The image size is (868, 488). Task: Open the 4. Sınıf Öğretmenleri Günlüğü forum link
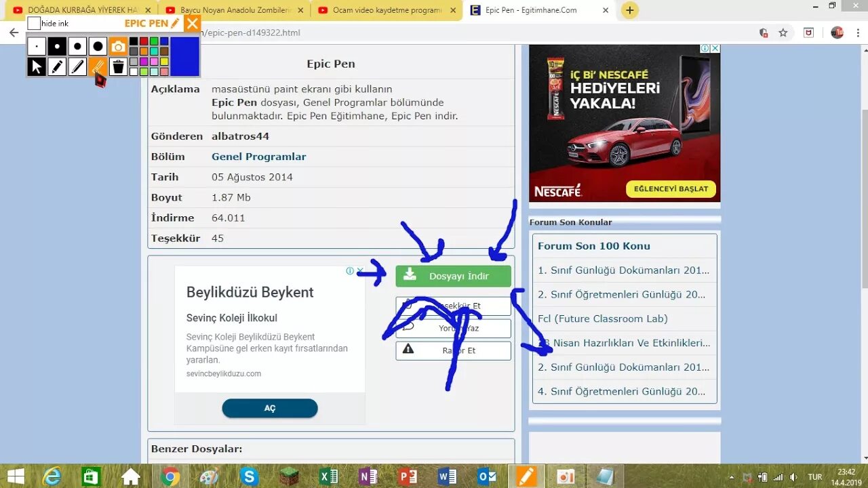pyautogui.click(x=621, y=391)
